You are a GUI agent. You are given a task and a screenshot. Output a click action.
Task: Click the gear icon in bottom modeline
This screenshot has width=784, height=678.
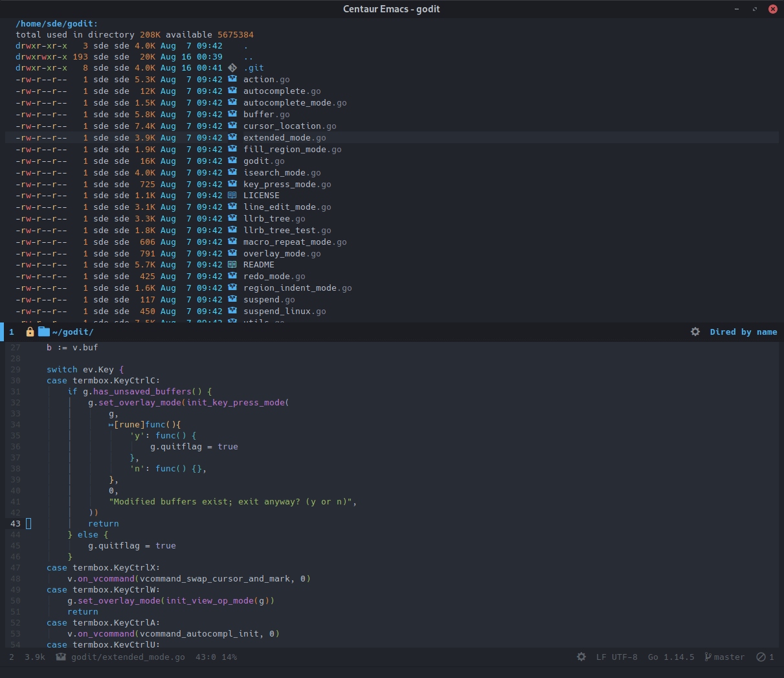point(581,657)
